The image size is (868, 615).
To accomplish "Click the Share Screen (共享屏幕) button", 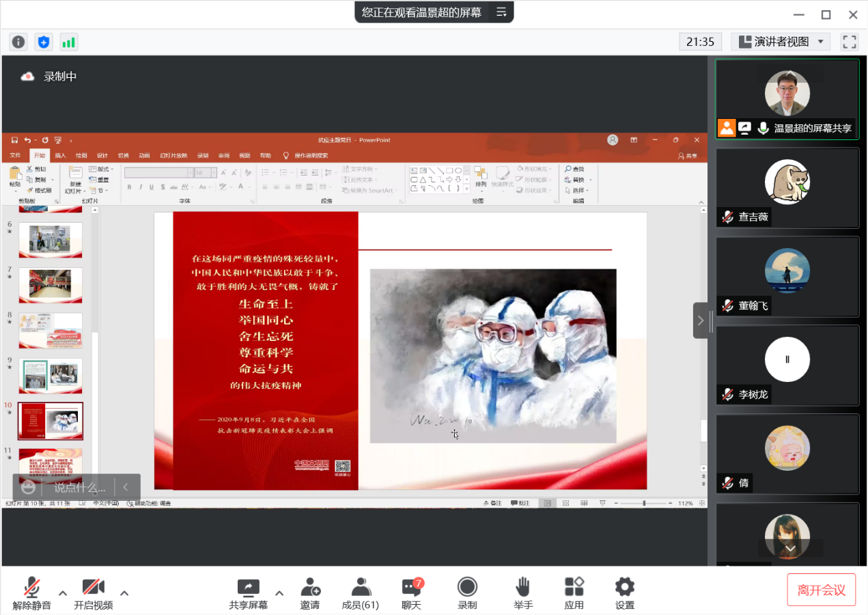I will pyautogui.click(x=248, y=593).
